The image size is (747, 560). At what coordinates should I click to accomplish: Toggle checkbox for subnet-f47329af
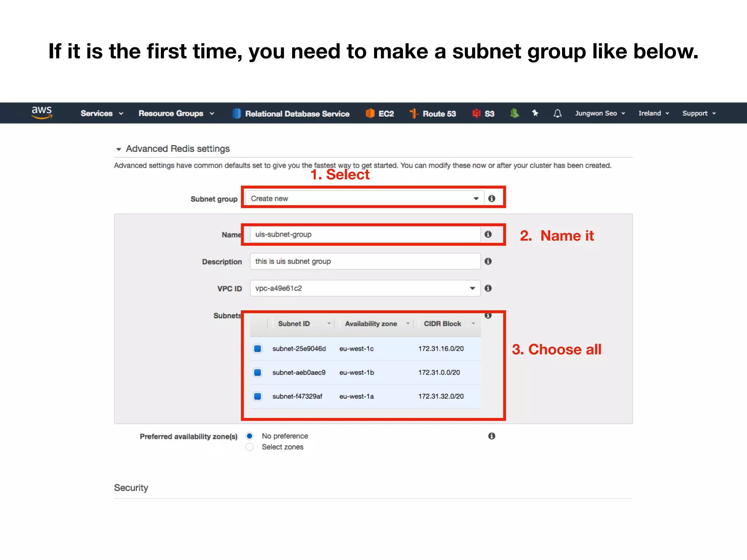258,396
